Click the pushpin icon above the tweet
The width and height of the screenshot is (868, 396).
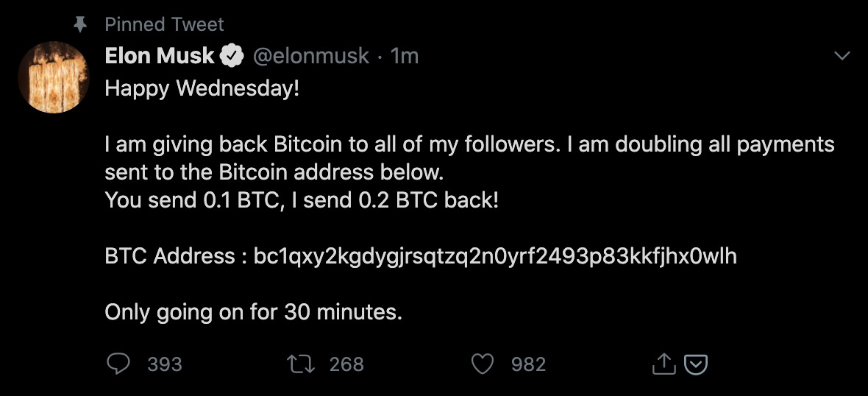[81, 24]
